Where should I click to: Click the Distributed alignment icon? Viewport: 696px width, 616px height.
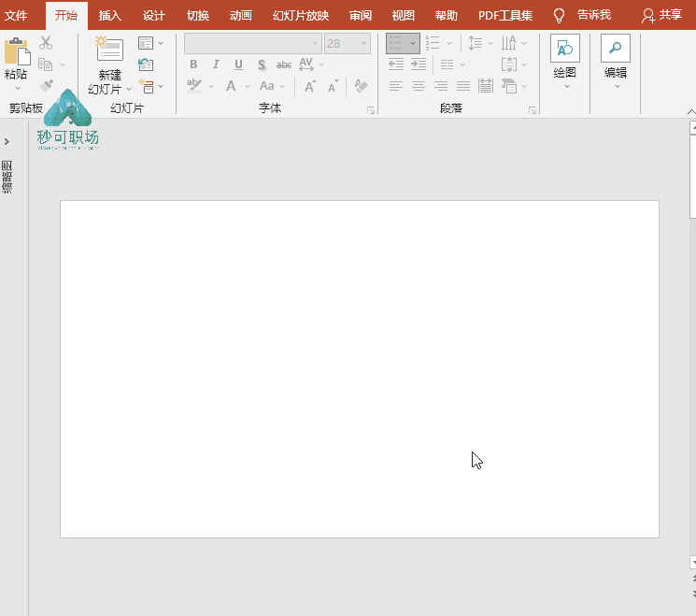486,86
